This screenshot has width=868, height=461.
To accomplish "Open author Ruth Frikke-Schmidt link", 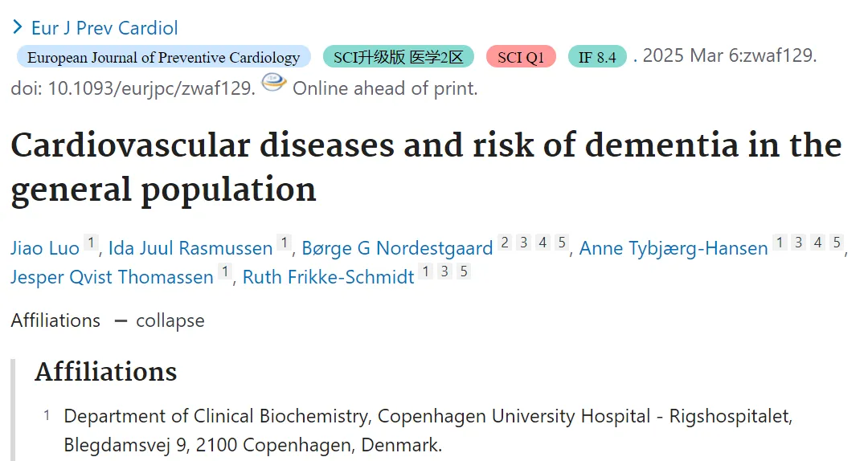I will (328, 277).
